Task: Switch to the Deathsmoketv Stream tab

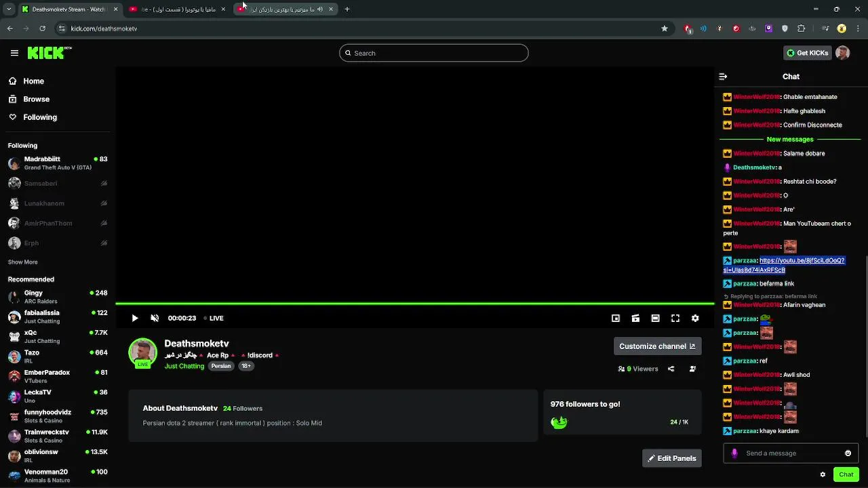Action: [x=71, y=9]
